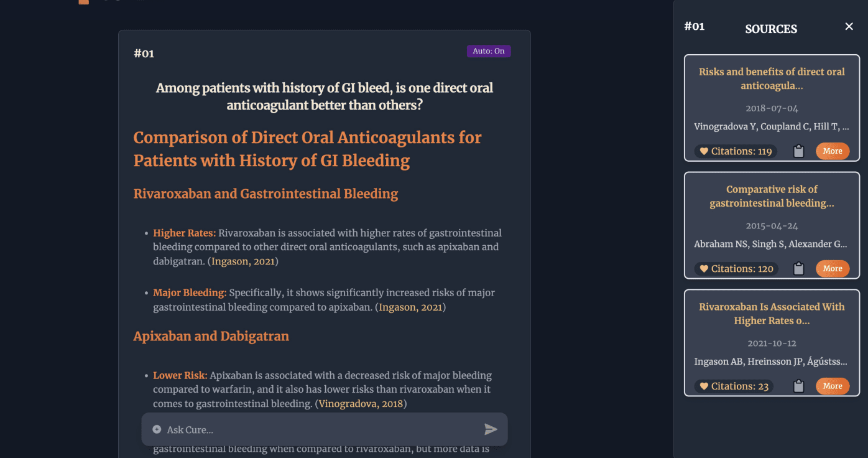Open Ingason, 2021 citation under Major Bleeding
The image size is (868, 458).
pos(410,307)
